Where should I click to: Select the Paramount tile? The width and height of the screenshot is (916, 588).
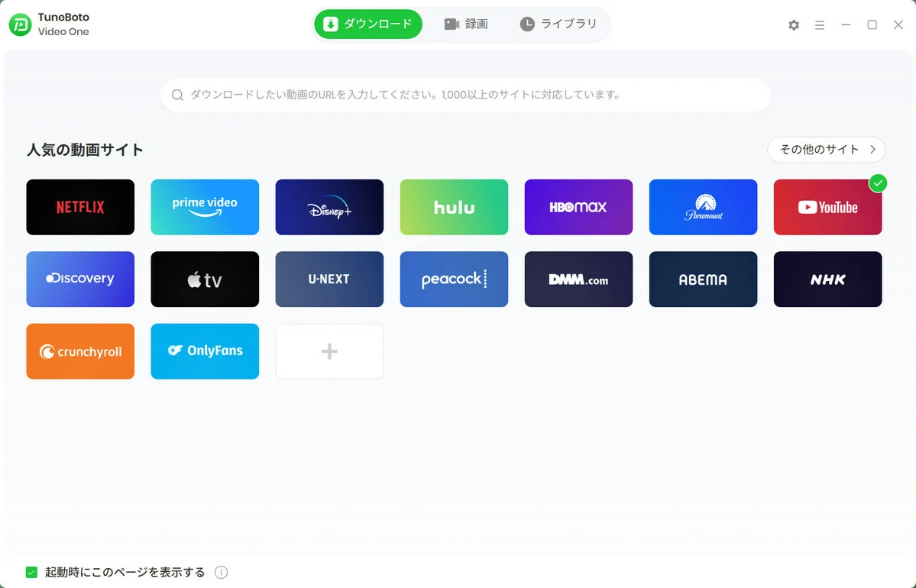coord(703,207)
